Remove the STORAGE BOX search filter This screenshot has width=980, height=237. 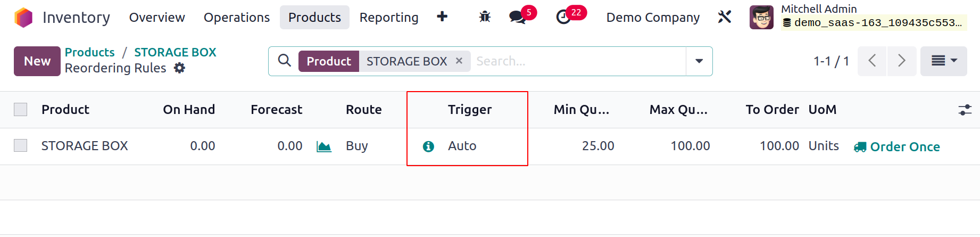click(459, 61)
